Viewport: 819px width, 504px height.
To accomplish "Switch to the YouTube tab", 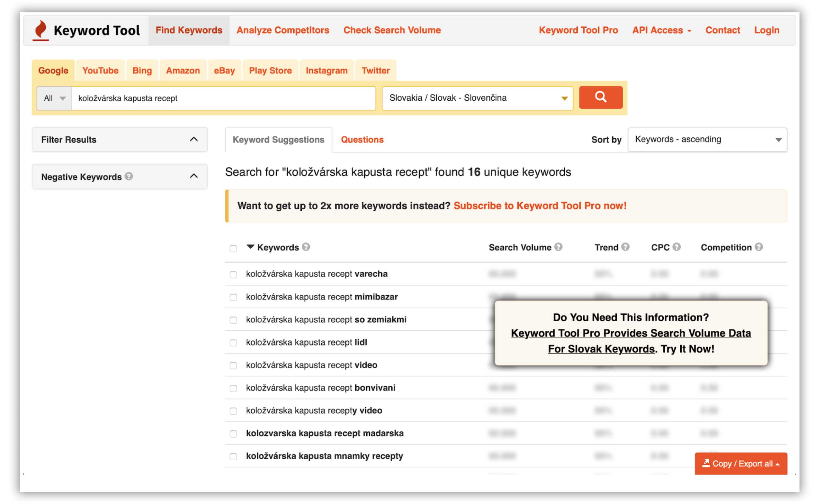I will pyautogui.click(x=100, y=70).
